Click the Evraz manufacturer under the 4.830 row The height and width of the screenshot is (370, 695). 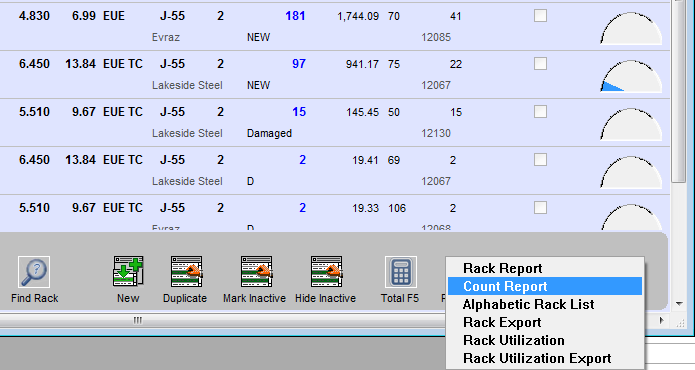point(166,37)
